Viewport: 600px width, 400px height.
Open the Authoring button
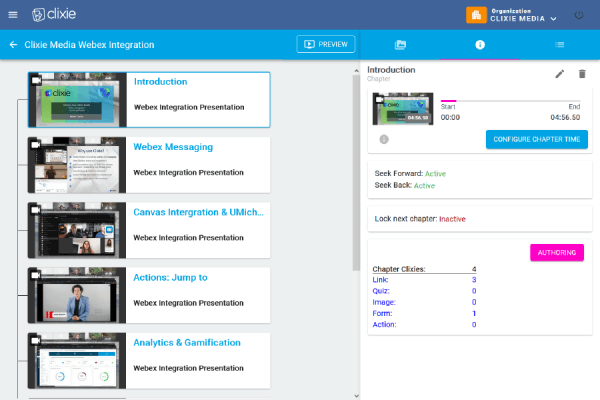point(557,253)
